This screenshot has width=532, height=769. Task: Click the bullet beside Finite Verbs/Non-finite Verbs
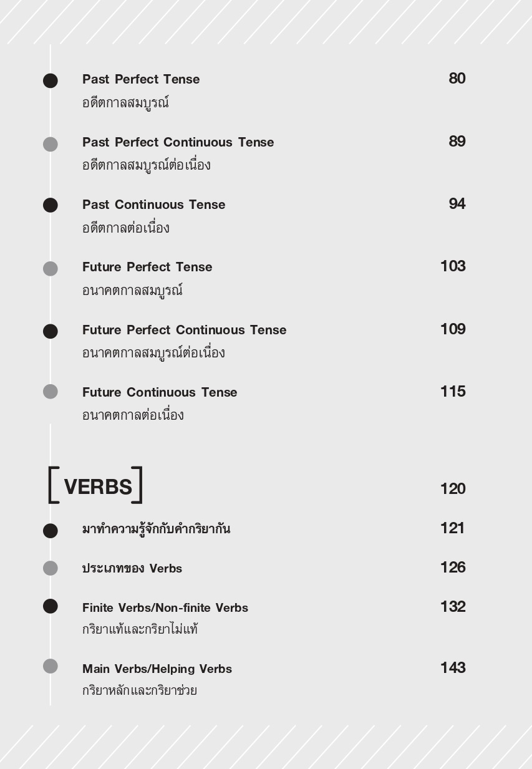(x=51, y=606)
